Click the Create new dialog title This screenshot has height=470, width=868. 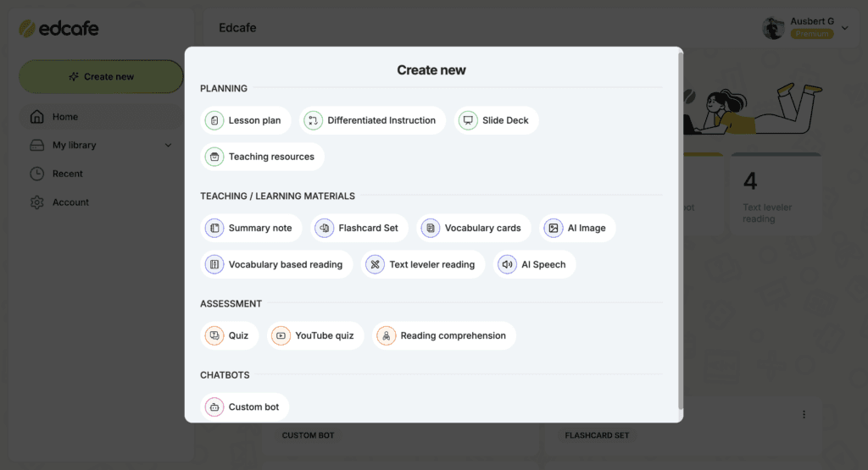[x=431, y=70]
